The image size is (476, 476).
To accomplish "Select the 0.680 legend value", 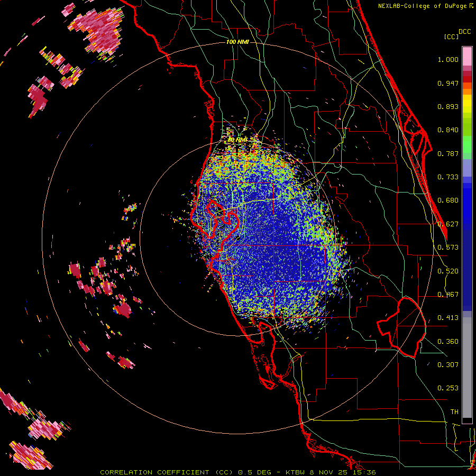I will [448, 200].
